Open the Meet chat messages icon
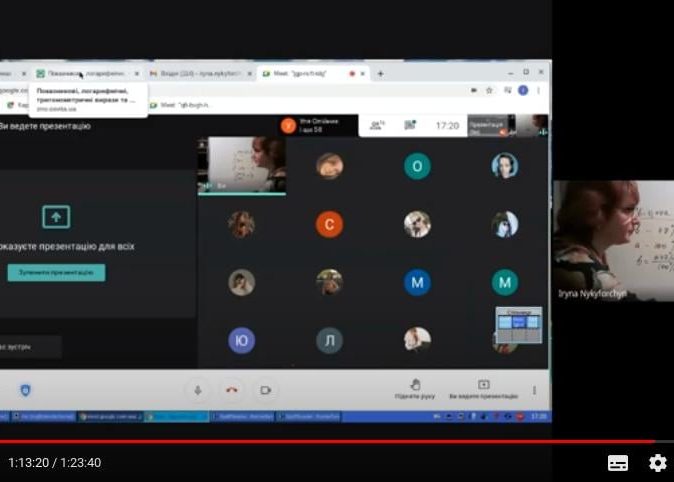The height and width of the screenshot is (482, 674). (410, 126)
